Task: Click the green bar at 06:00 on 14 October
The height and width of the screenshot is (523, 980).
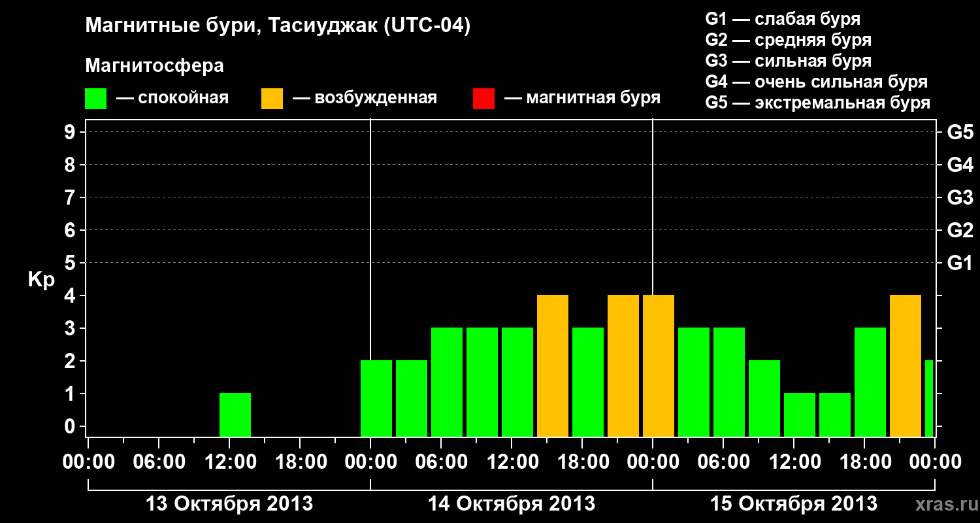Action: tap(447, 382)
